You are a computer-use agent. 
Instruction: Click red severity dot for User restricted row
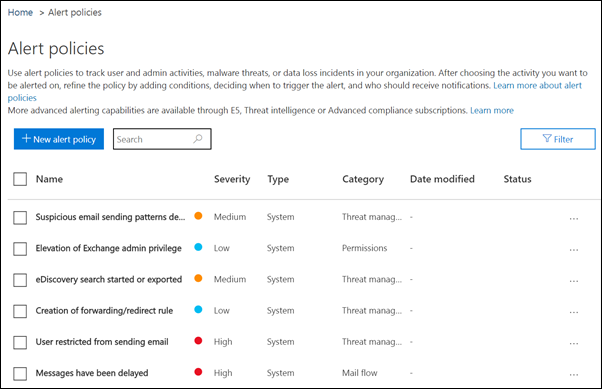[198, 341]
